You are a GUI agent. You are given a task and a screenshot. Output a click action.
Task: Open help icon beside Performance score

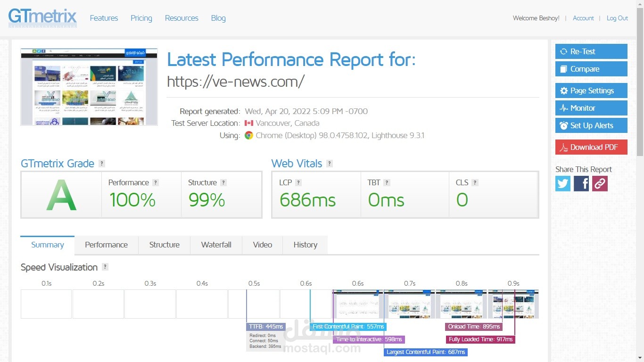[x=156, y=182]
